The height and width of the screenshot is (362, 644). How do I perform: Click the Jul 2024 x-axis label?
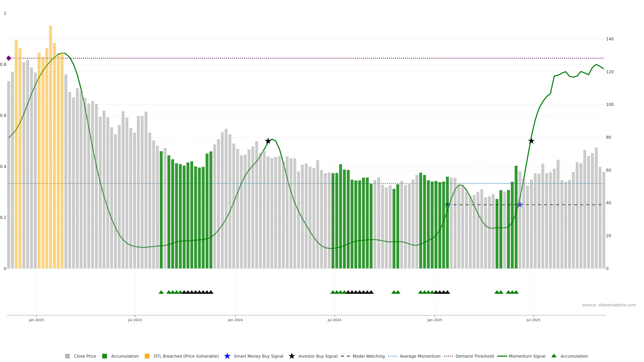(x=334, y=320)
